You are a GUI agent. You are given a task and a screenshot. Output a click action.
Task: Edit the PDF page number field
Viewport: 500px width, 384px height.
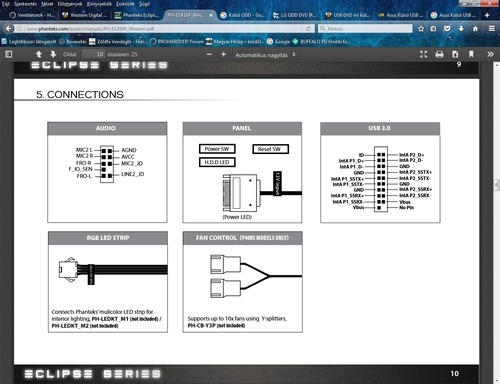click(x=93, y=54)
